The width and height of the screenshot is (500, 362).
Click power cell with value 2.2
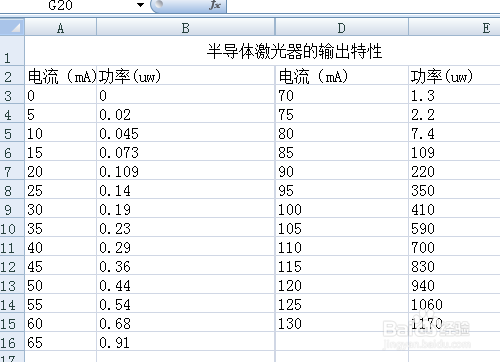(454, 113)
